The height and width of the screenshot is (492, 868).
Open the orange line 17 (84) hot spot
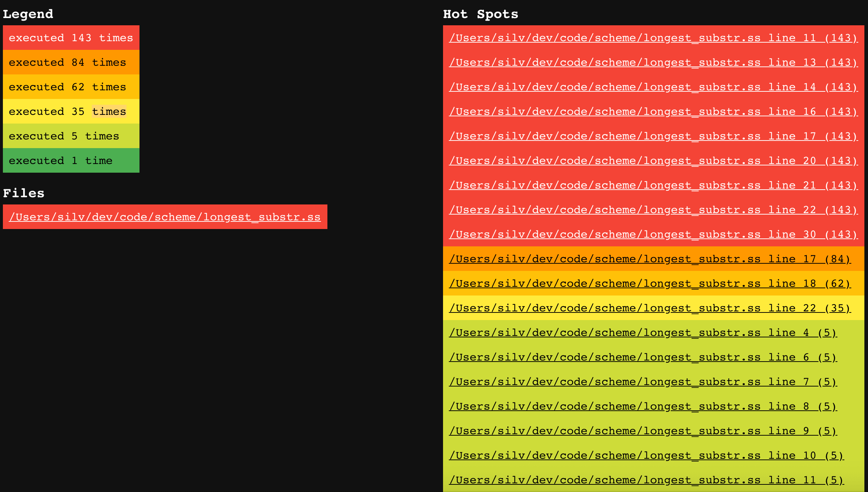(650, 259)
